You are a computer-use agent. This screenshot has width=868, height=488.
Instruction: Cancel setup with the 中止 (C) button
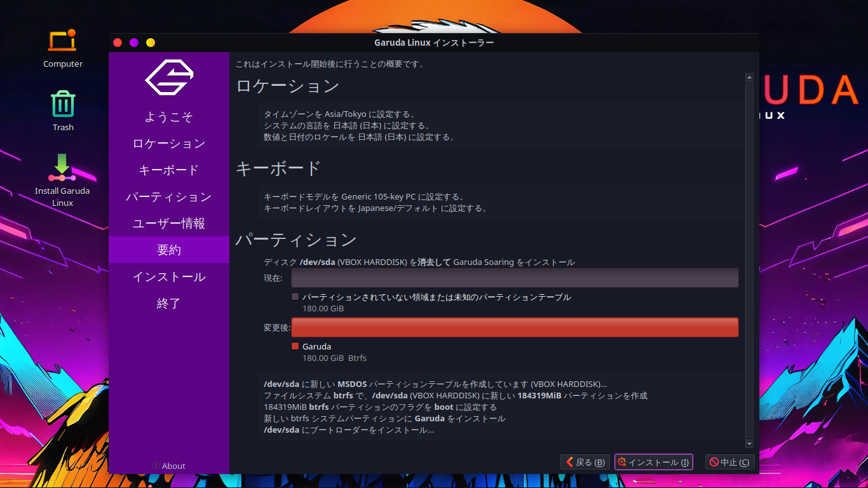pos(729,463)
